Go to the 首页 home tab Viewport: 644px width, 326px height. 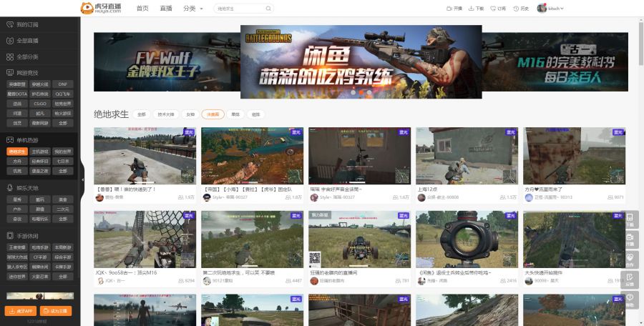[142, 9]
